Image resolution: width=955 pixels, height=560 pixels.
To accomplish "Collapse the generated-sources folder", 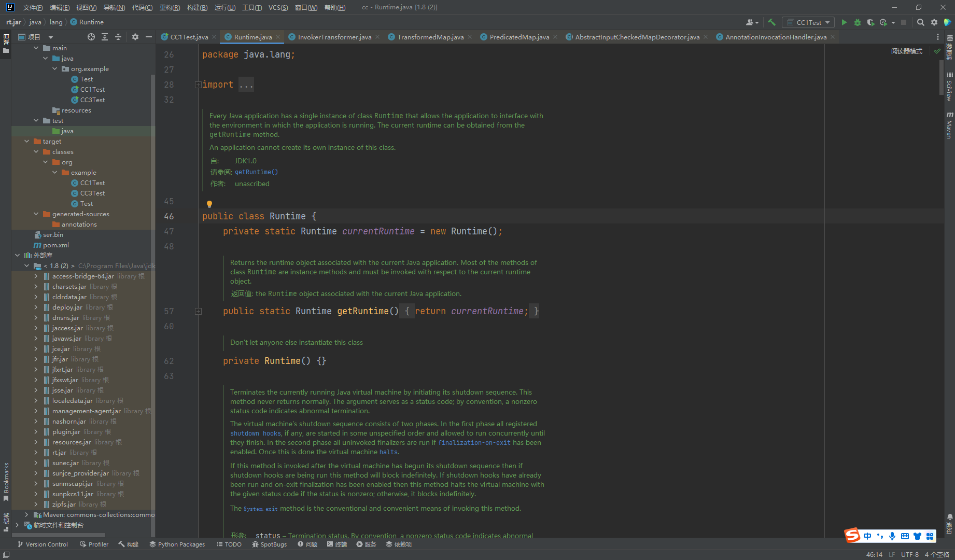I will point(36,214).
